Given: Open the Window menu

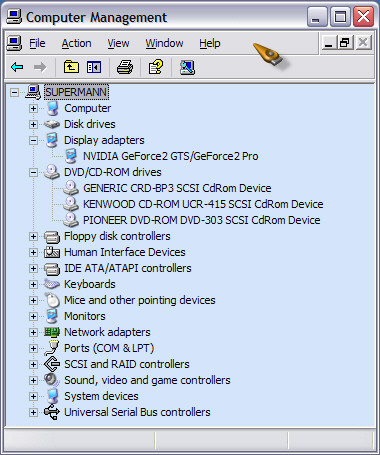Looking at the screenshot, I should tap(164, 43).
